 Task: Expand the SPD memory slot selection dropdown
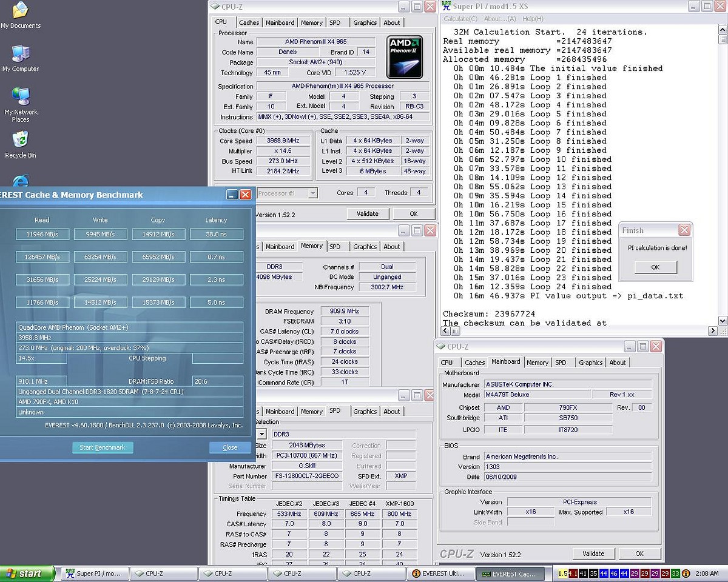262,434
